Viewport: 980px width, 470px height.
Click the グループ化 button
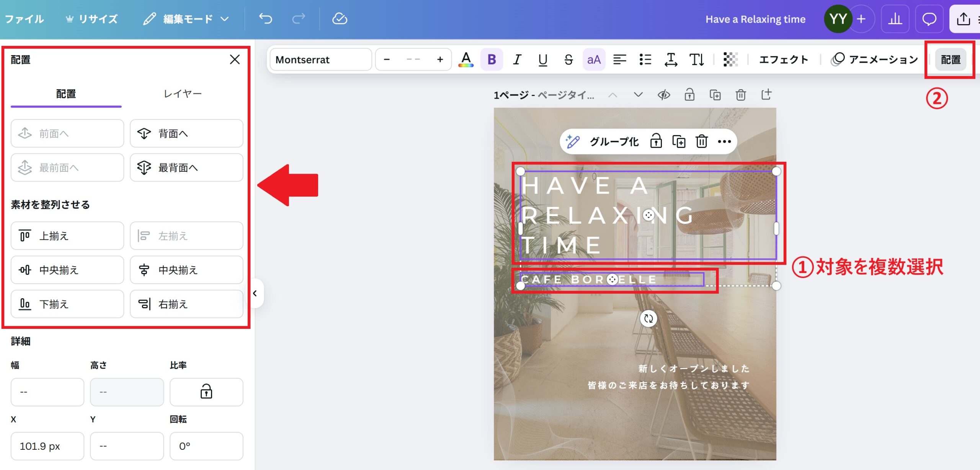614,142
